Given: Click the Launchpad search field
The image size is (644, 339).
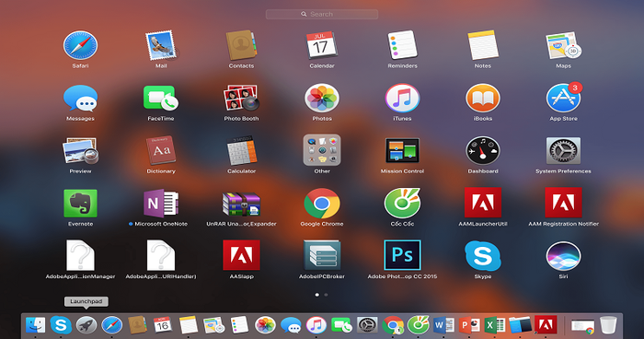Looking at the screenshot, I should click(322, 14).
